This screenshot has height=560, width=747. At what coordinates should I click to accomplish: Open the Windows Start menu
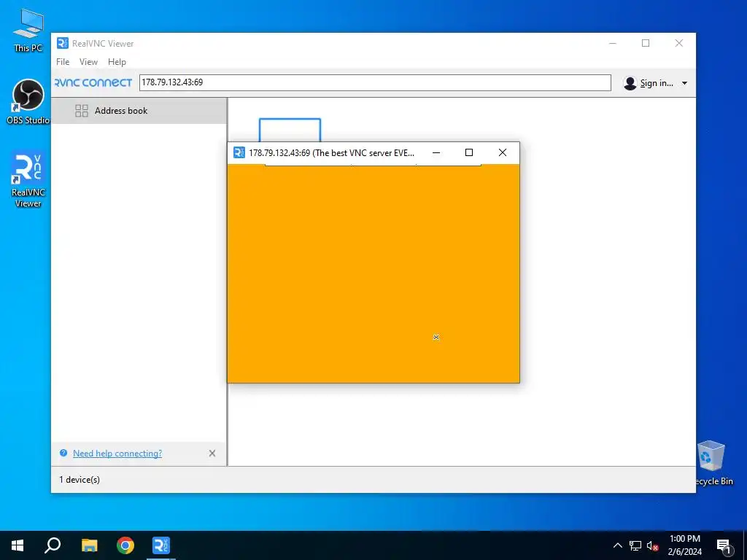(x=18, y=545)
